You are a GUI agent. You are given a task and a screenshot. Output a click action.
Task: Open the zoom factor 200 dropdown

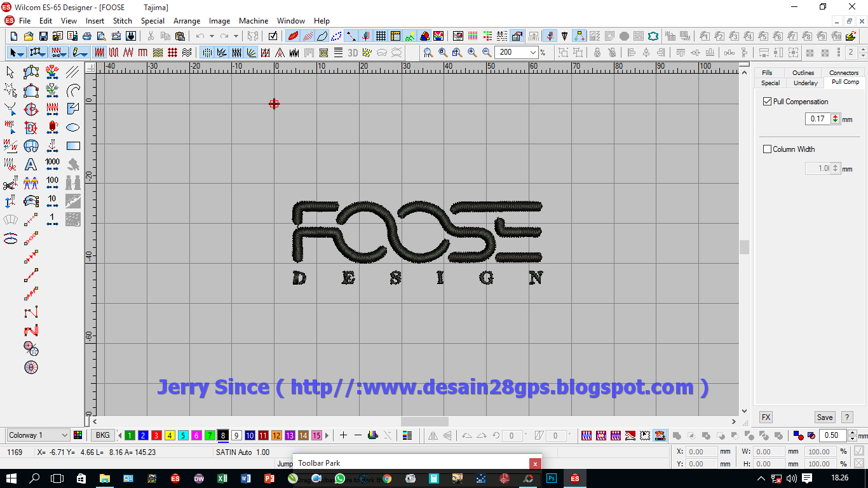tap(532, 52)
